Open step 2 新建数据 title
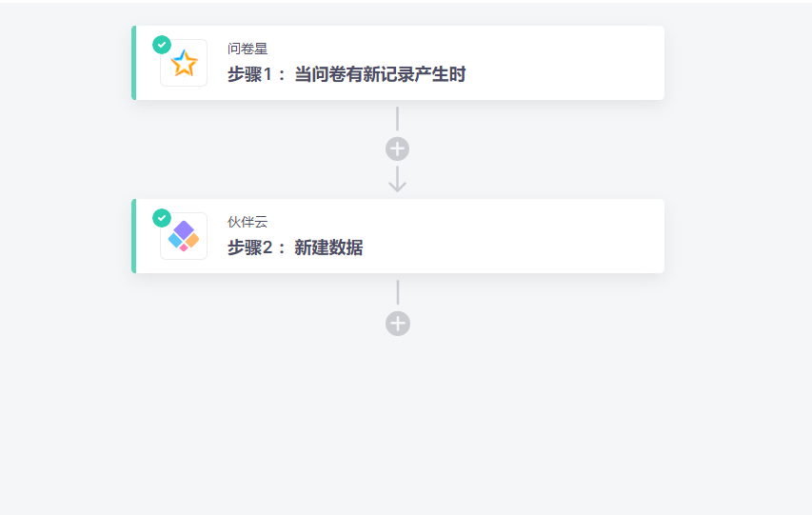Image resolution: width=812 pixels, height=515 pixels. point(328,248)
